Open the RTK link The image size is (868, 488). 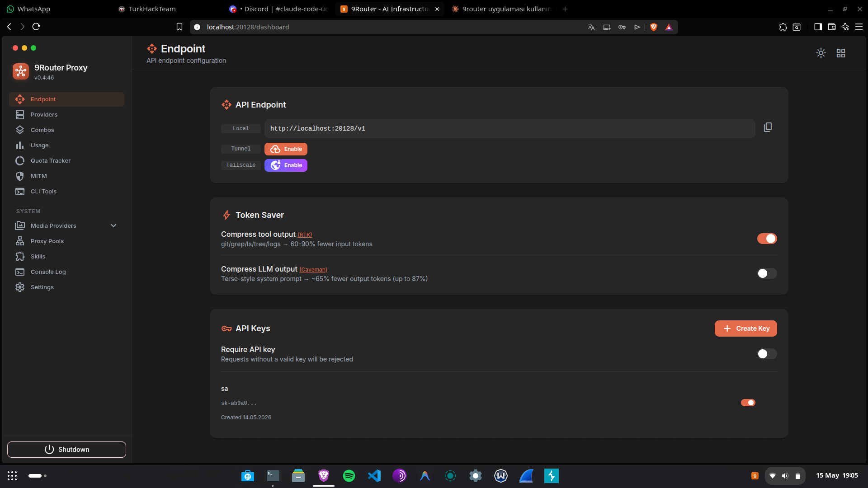coord(305,235)
